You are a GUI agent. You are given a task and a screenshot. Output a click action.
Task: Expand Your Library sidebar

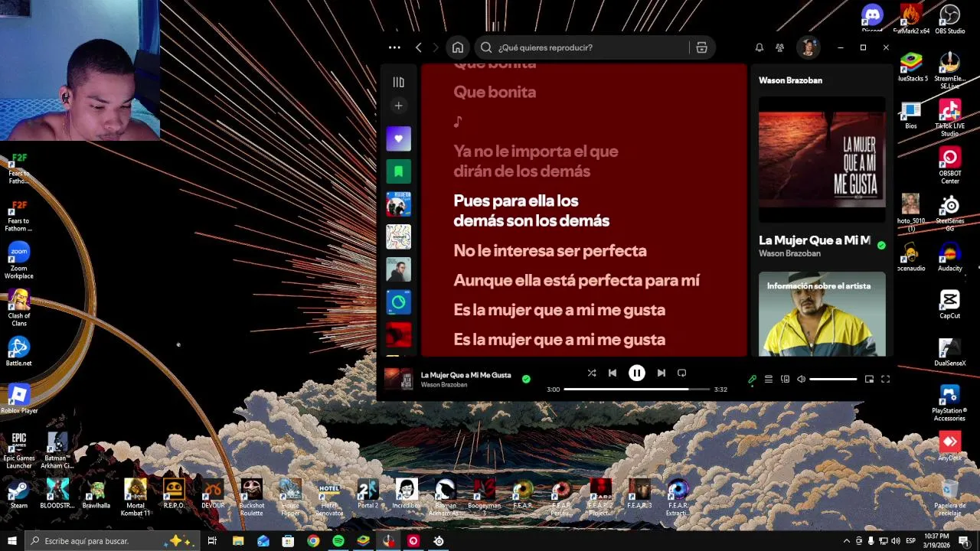click(x=398, y=82)
